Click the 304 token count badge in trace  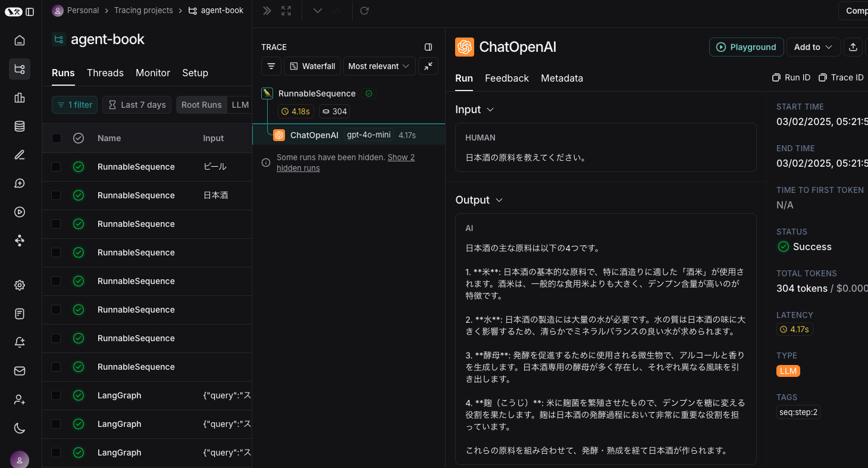(x=334, y=111)
